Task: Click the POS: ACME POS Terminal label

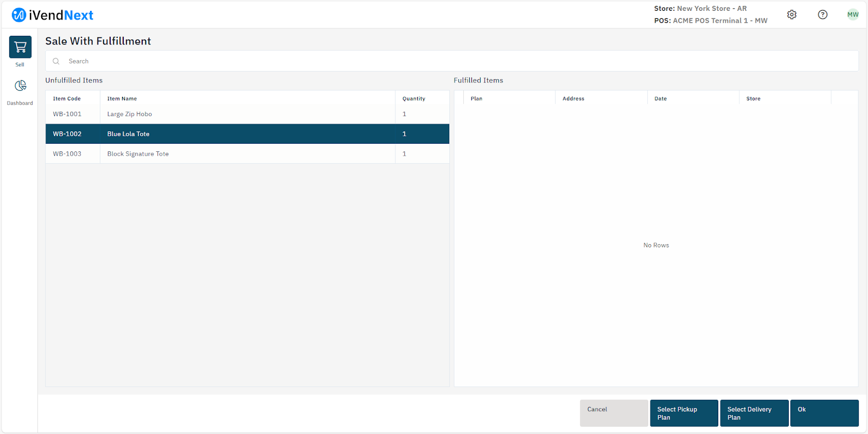Action: [711, 21]
